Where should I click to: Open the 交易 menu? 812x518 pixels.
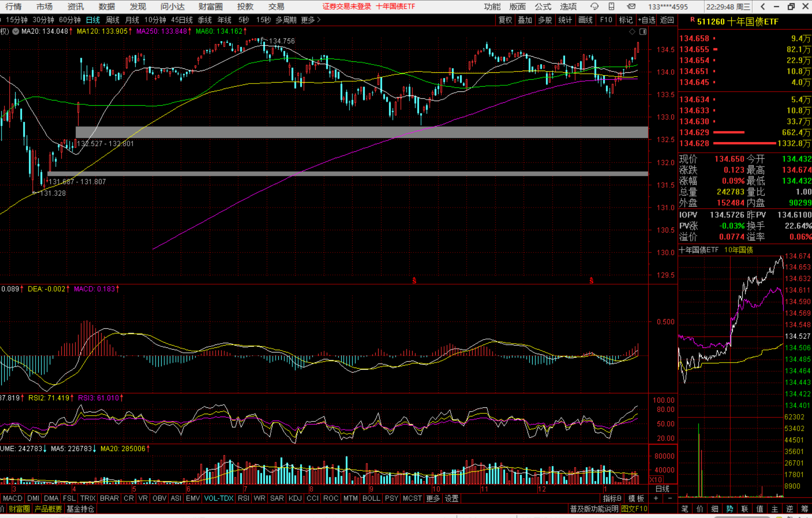coord(276,6)
